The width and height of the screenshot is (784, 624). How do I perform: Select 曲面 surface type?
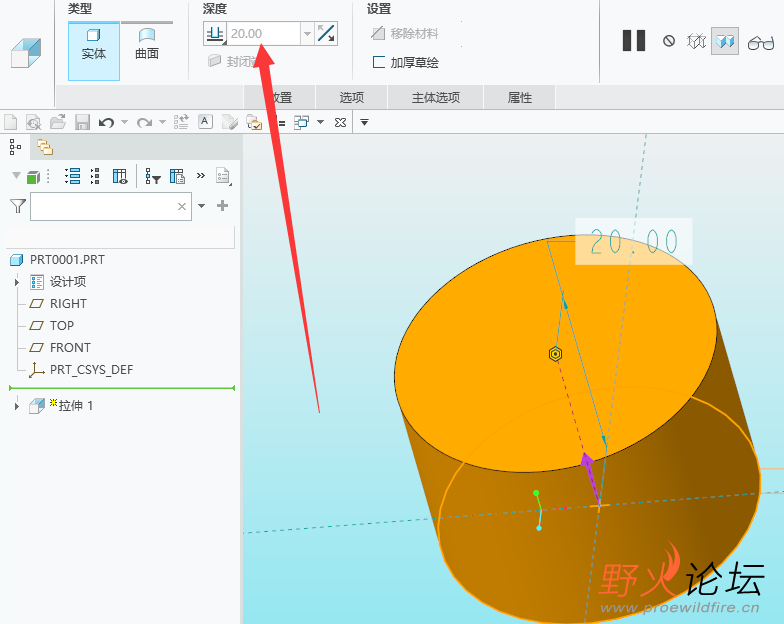147,44
